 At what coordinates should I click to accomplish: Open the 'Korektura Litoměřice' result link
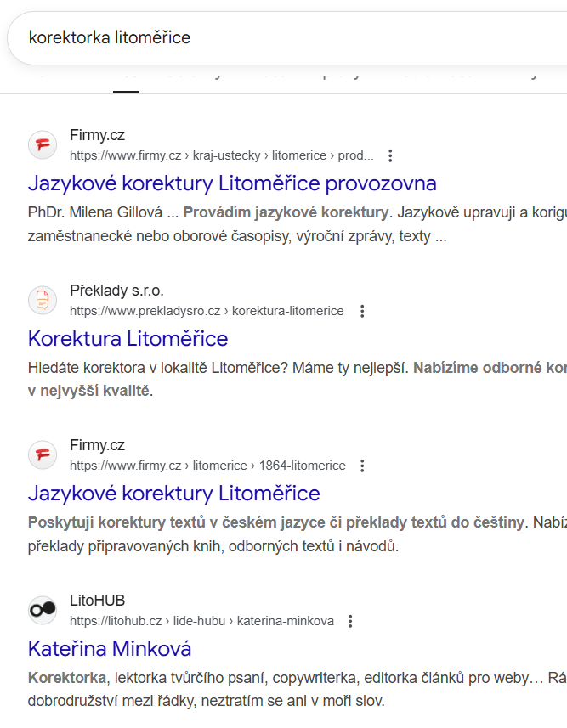pos(128,339)
